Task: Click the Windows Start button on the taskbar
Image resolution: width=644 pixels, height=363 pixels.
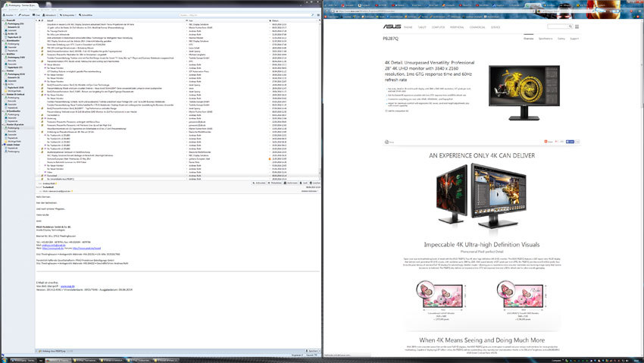Action: coord(5,360)
